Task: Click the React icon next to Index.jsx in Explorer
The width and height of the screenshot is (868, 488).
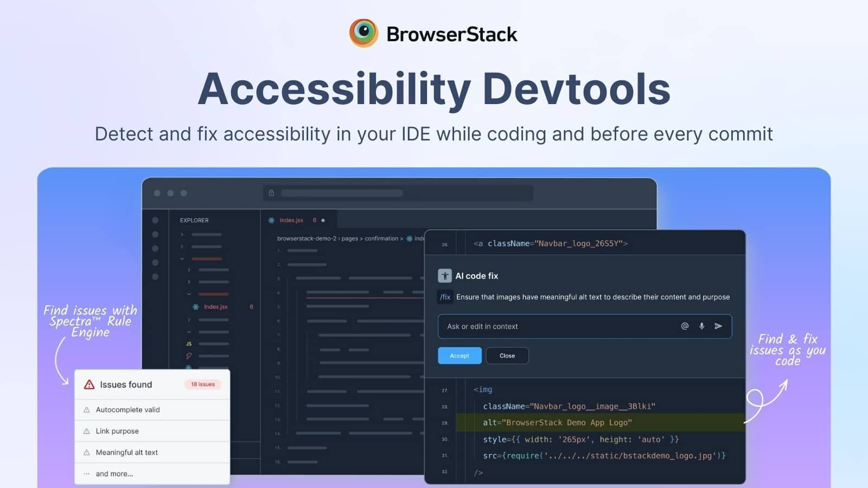Action: [195, 306]
